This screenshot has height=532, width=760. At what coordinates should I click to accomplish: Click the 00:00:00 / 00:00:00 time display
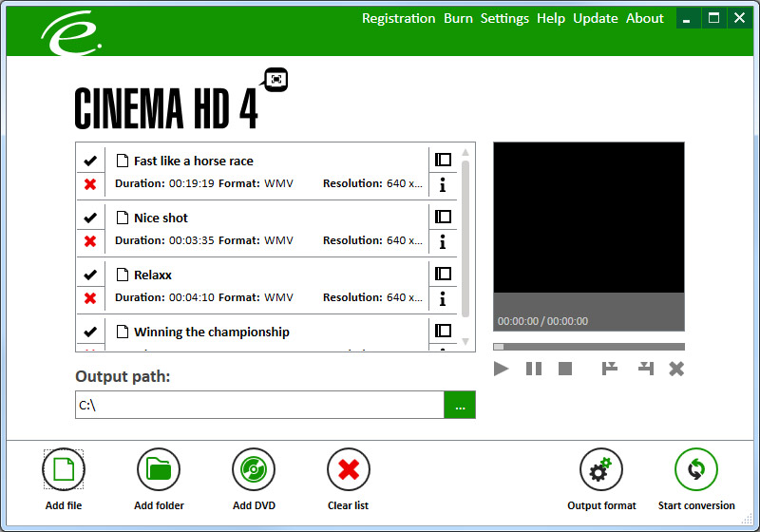pyautogui.click(x=542, y=321)
